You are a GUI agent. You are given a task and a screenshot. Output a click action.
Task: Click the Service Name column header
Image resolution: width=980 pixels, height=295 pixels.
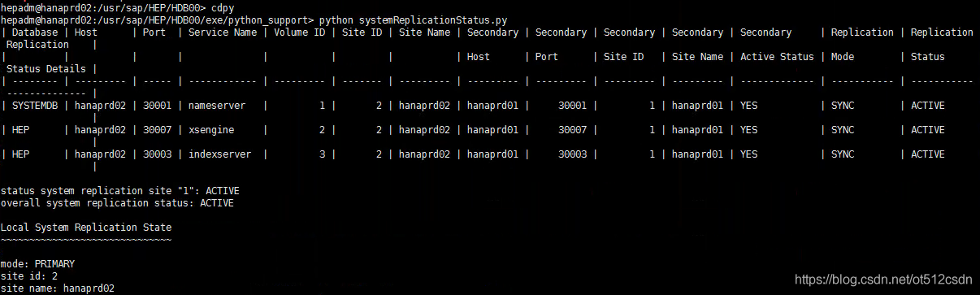(223, 33)
